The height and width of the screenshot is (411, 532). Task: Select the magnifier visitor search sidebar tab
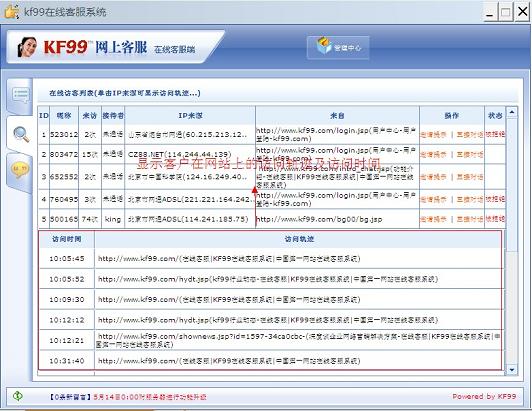21,134
